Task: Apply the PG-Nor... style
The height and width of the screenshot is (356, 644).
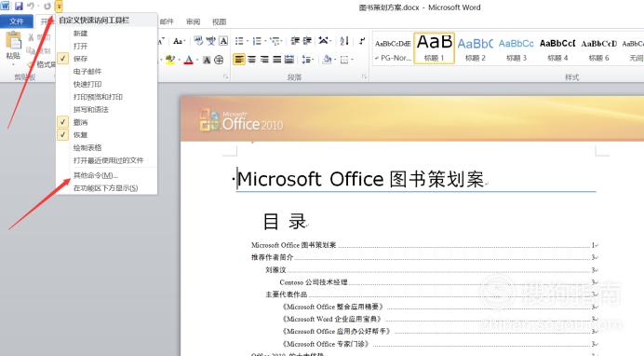Action: [393, 48]
